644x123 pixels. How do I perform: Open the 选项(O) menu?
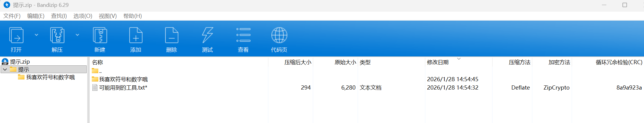coord(83,16)
